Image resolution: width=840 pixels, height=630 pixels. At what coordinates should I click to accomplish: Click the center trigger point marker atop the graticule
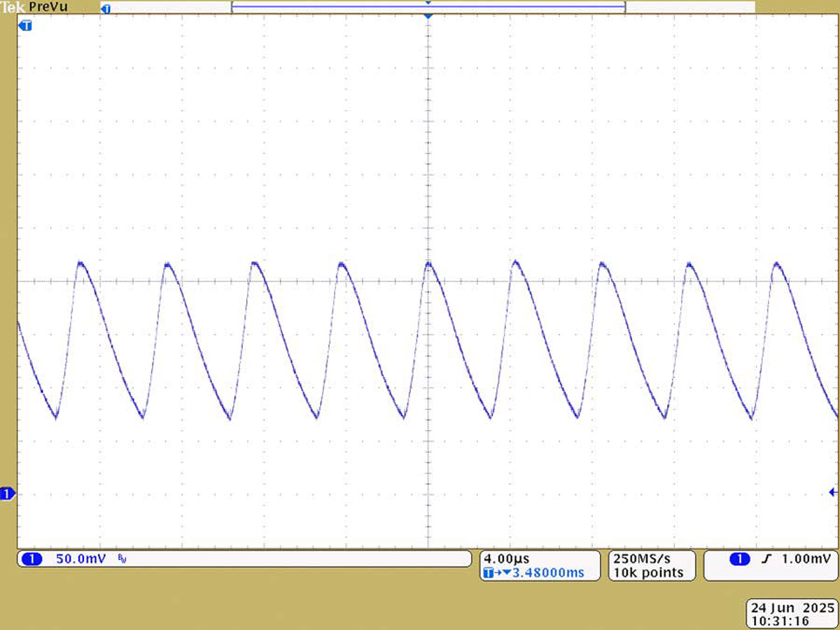[x=428, y=15]
